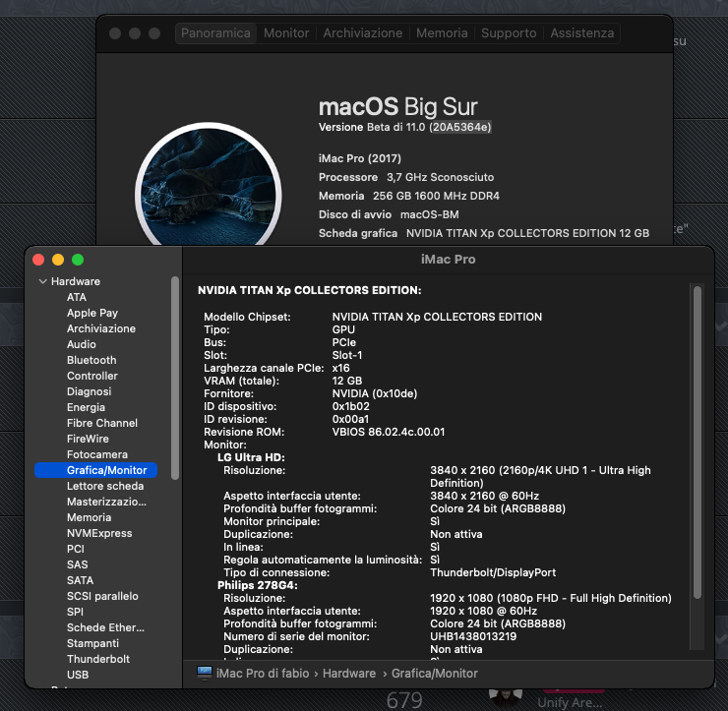This screenshot has width=728, height=711.
Task: Select Archiviazione in the Hardware sidebar
Action: (101, 328)
